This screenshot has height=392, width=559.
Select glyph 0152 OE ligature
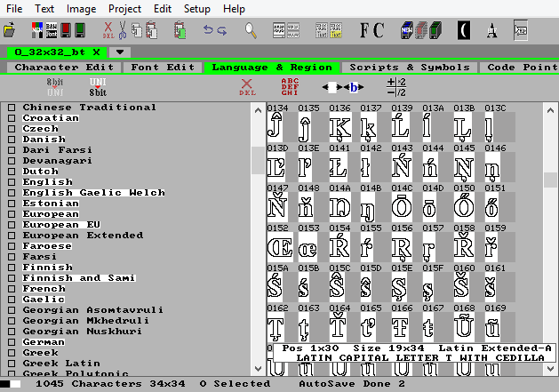(280, 247)
